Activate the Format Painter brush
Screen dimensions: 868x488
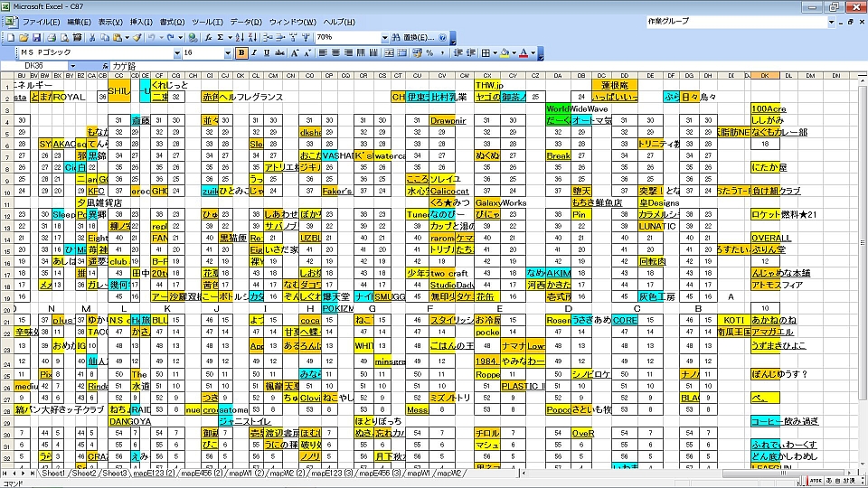137,38
